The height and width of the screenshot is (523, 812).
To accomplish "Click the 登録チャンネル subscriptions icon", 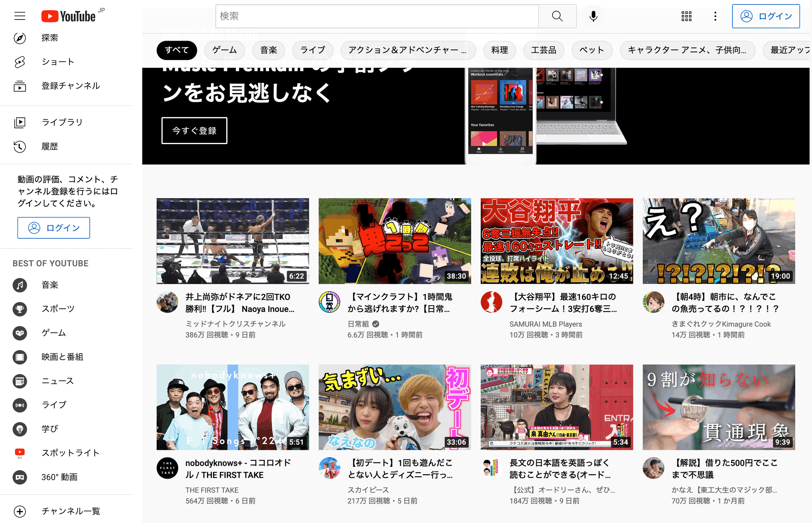I will [x=20, y=86].
